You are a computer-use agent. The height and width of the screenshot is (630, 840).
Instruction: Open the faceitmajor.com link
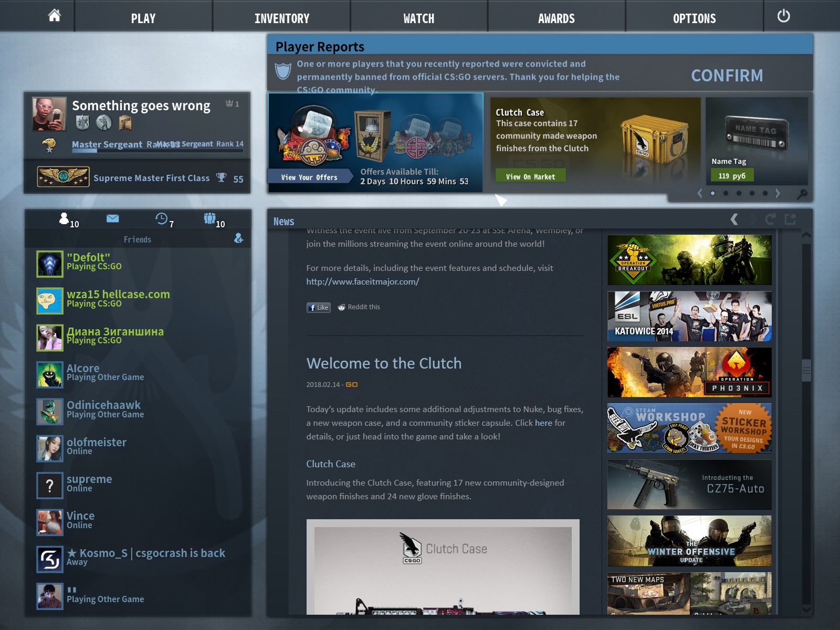[363, 281]
